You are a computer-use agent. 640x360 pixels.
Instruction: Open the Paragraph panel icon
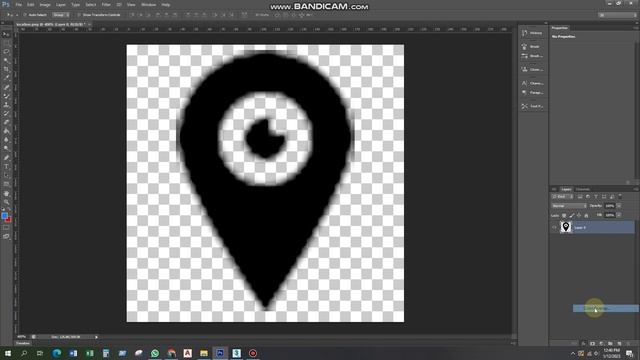coord(524,93)
